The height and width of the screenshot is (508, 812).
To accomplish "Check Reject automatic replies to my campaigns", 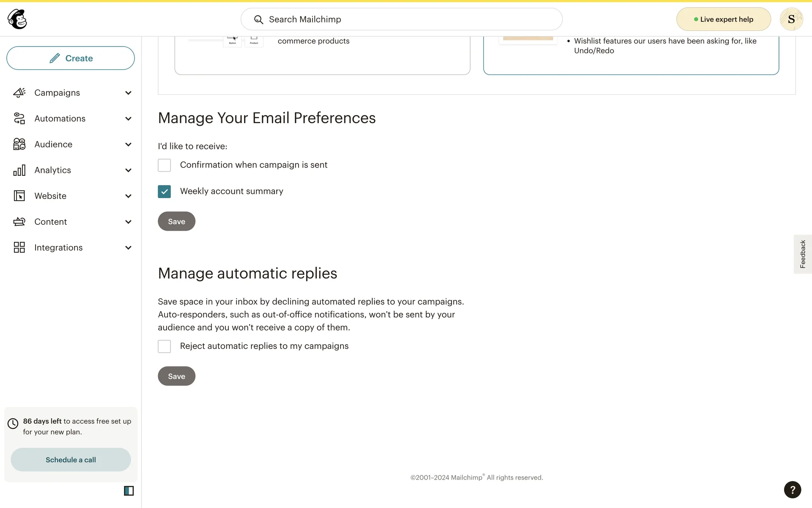I will tap(164, 346).
